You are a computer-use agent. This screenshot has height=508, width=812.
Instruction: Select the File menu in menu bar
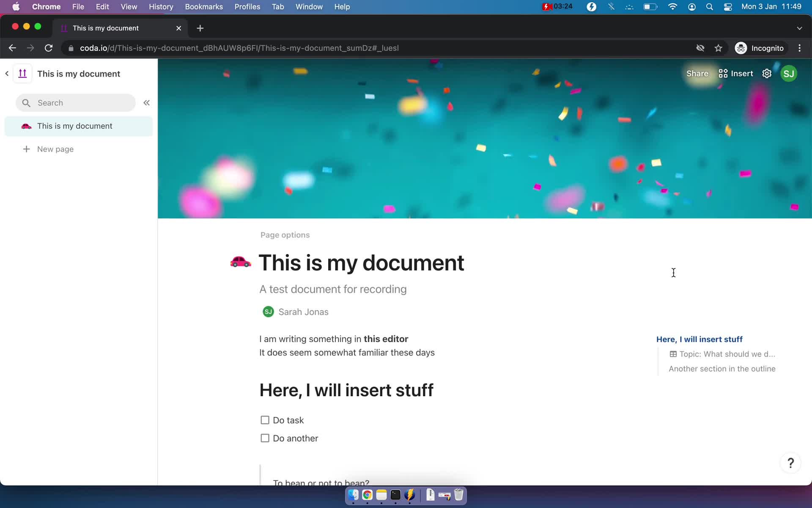click(x=78, y=7)
